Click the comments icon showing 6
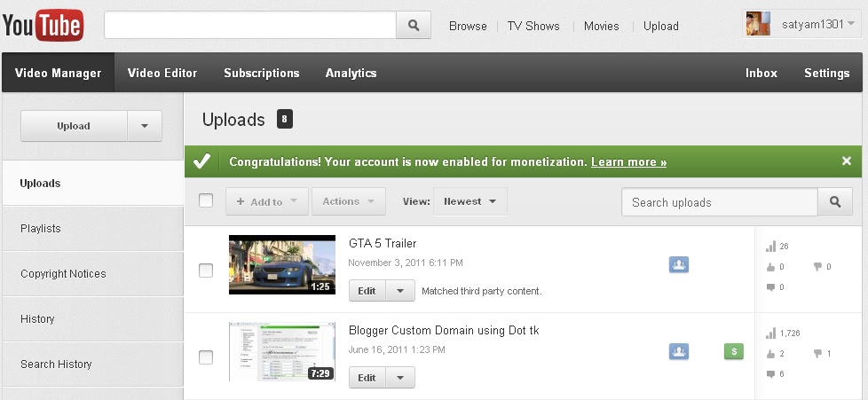The width and height of the screenshot is (868, 400). [770, 374]
